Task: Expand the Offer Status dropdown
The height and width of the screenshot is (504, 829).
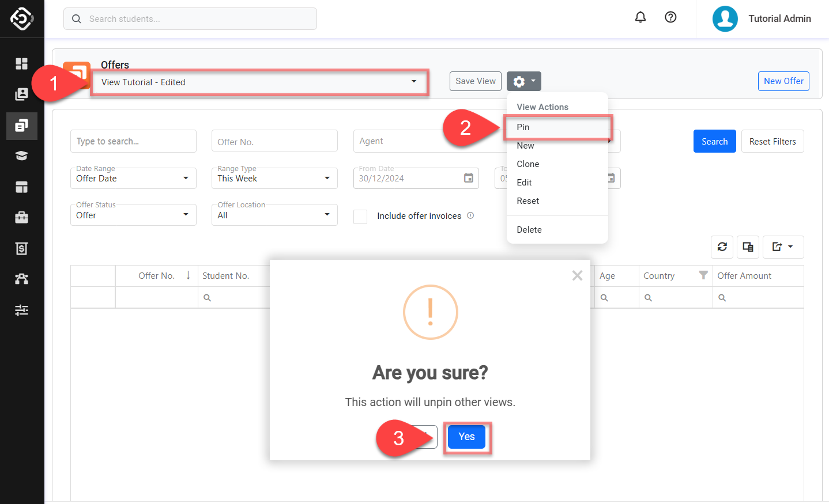Action: 133,215
